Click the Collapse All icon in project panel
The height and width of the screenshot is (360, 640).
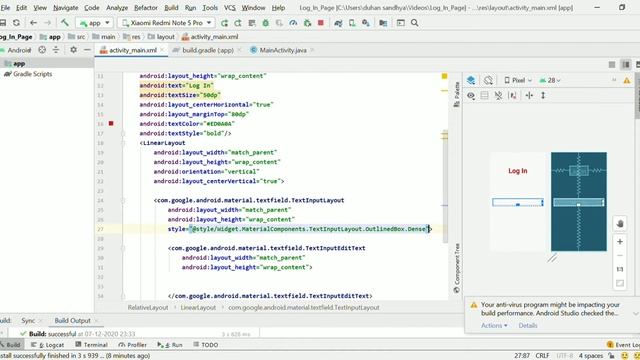tap(56, 50)
